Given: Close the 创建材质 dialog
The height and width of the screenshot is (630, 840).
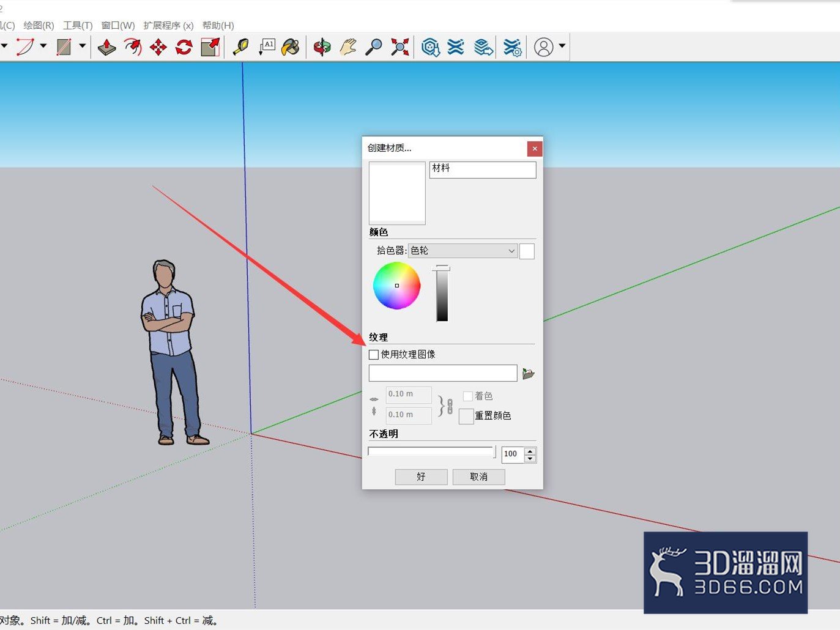Looking at the screenshot, I should (535, 148).
